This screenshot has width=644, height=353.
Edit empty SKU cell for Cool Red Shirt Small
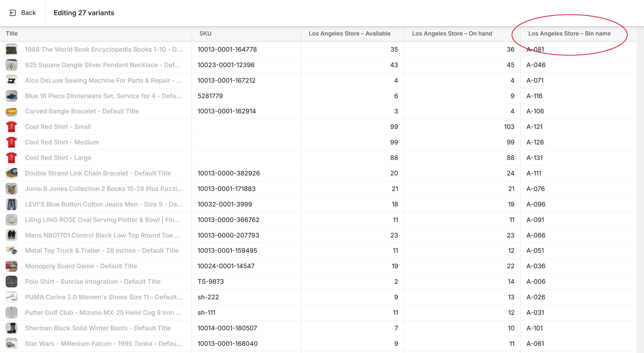[x=246, y=127]
